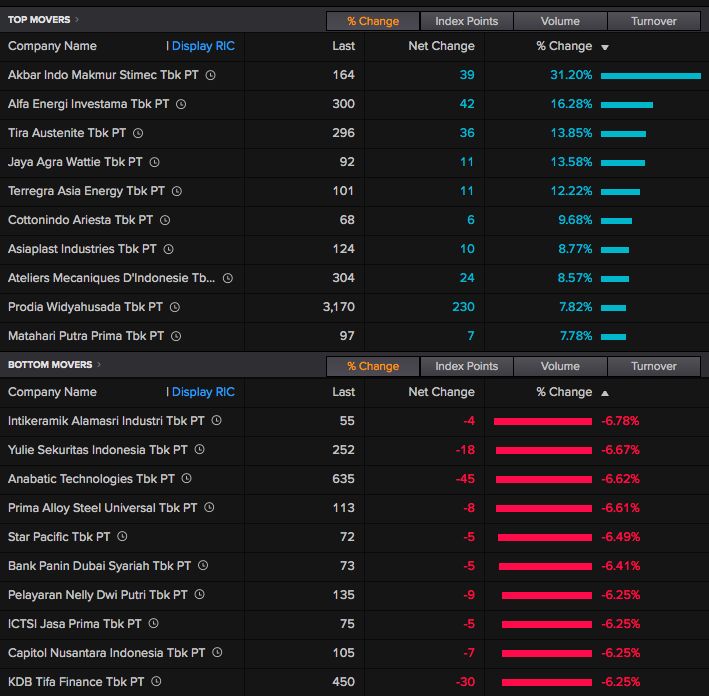The width and height of the screenshot is (709, 696).
Task: Sort Top Movers by Company Name header
Action: 52,46
